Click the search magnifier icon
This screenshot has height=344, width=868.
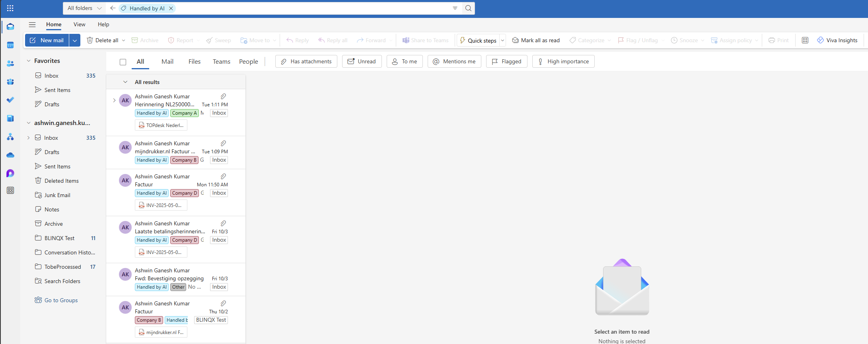coord(468,8)
